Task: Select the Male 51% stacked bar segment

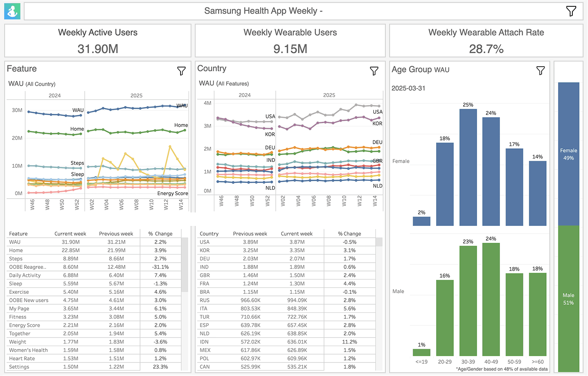Action: click(569, 298)
